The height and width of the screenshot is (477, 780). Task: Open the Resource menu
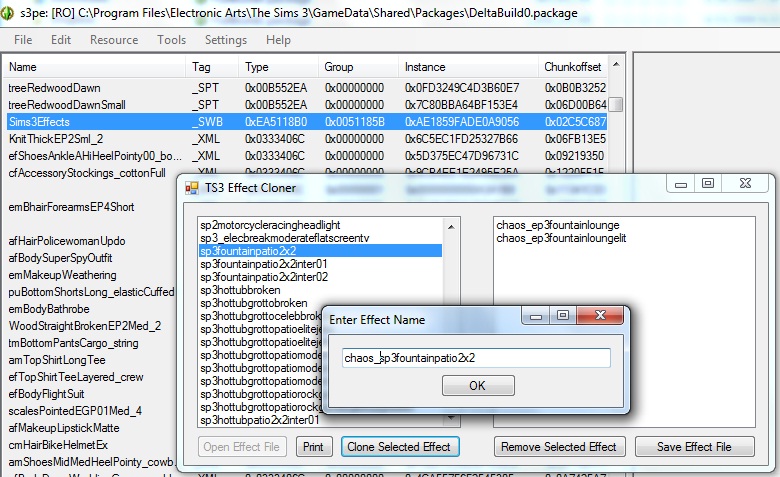pyautogui.click(x=114, y=40)
